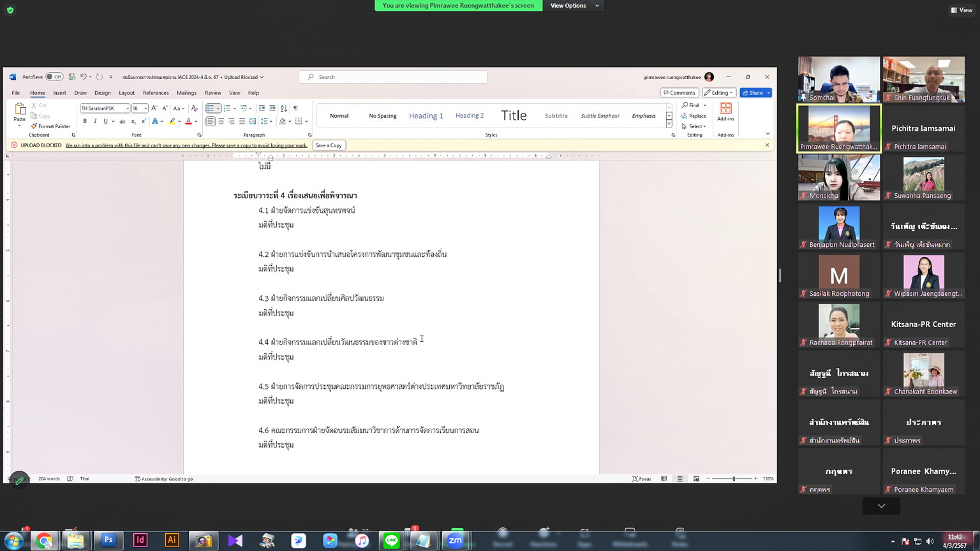Screen dimensions: 980x551
Task: Click the Text Effects icon
Action: point(155,121)
